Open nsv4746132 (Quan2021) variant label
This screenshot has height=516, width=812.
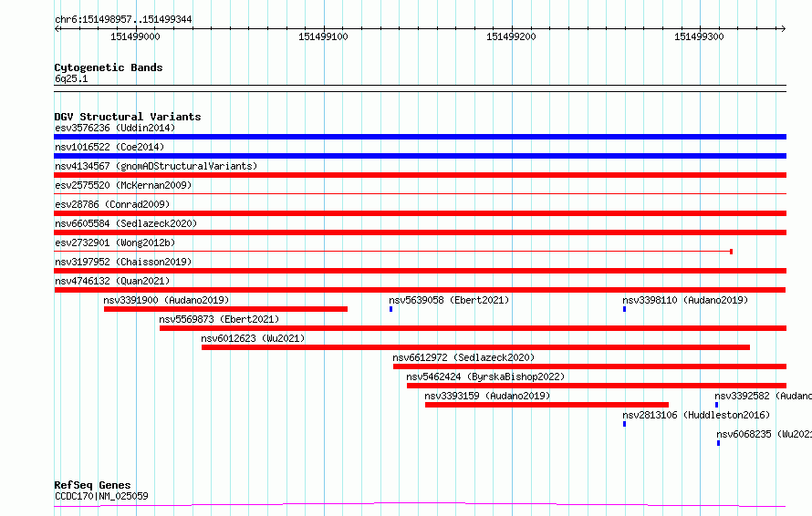click(112, 281)
